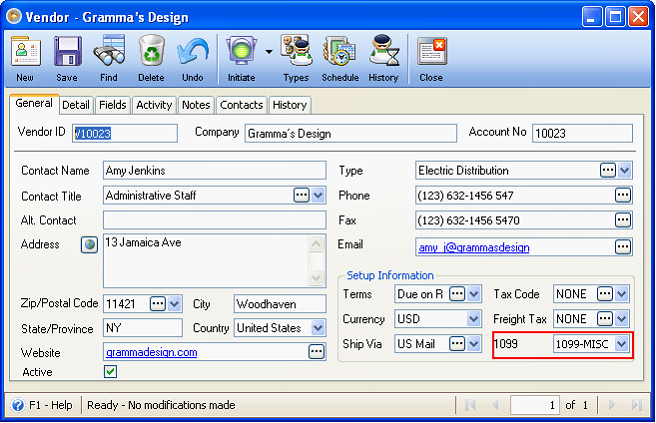Open the Ship Via ellipsis button
Screen dimensions: 656x423
point(457,344)
